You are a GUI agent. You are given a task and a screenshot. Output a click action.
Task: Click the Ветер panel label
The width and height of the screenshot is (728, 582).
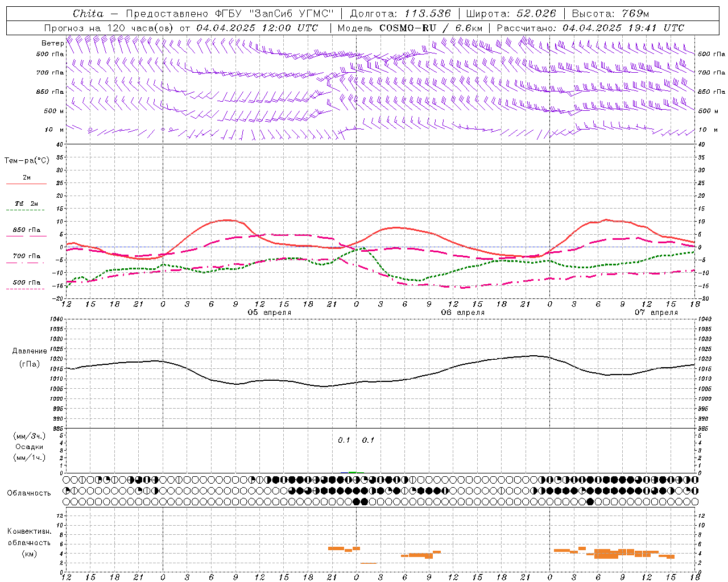[x=52, y=43]
